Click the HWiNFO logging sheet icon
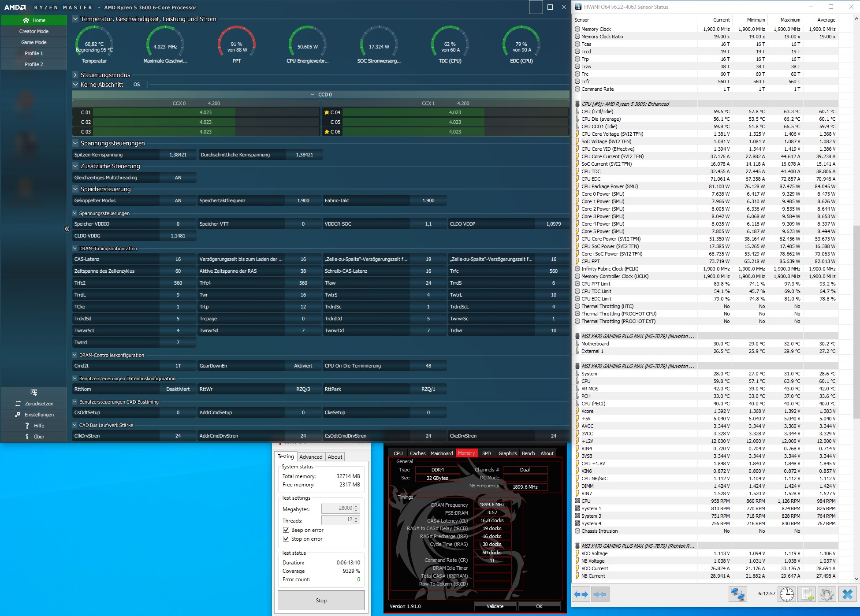The height and width of the screenshot is (616, 860). [807, 594]
